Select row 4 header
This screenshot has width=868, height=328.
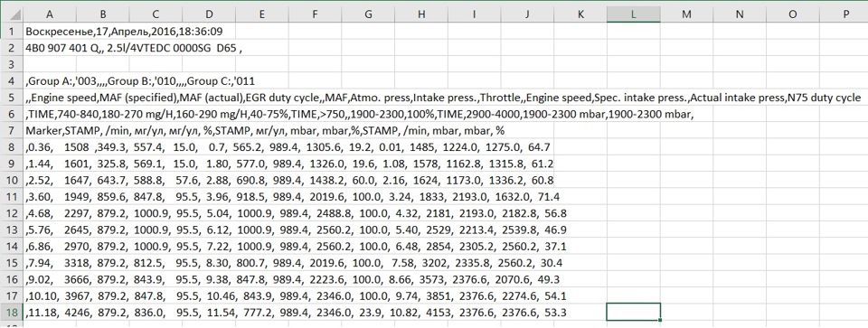[x=11, y=81]
